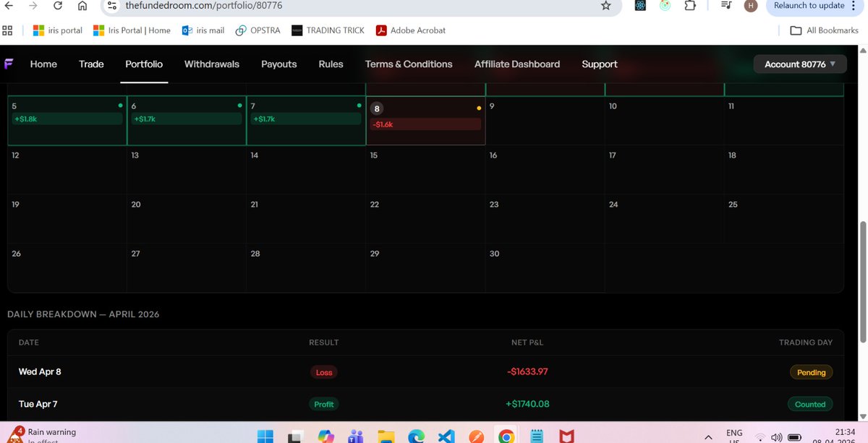Click the Profit badge for Tue Apr 7
868x443 pixels.
[324, 404]
